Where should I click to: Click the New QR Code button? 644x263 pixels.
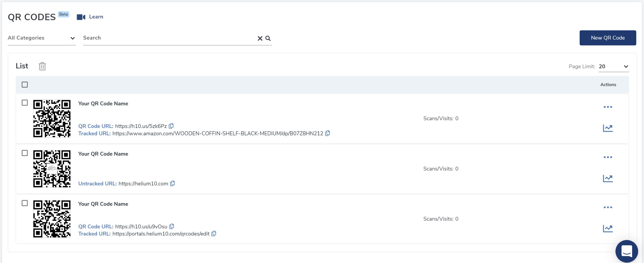608,38
